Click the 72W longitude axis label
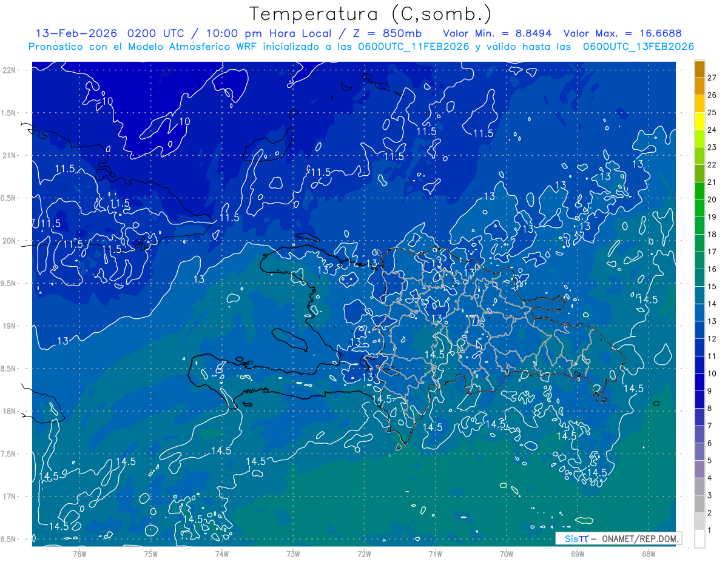This screenshot has width=728, height=562. tap(364, 554)
